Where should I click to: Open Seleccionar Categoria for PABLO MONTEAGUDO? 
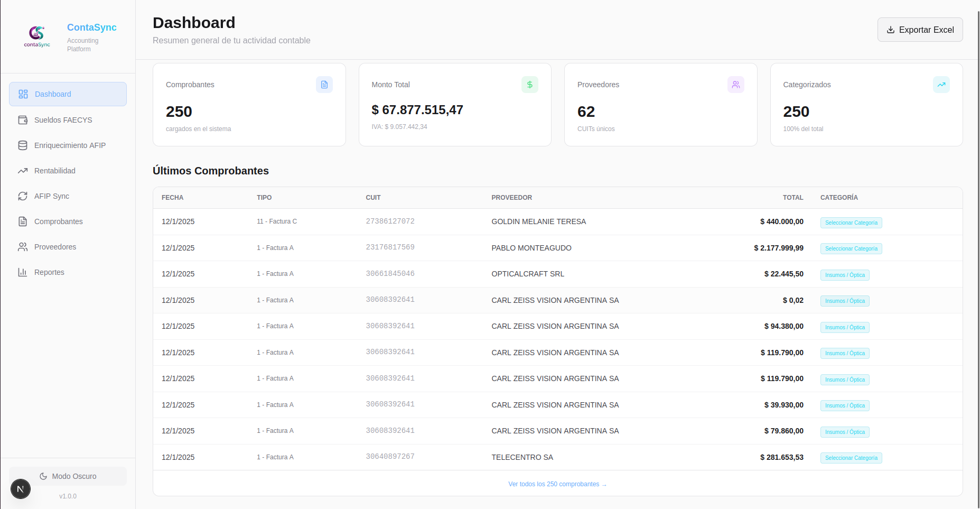[851, 248]
